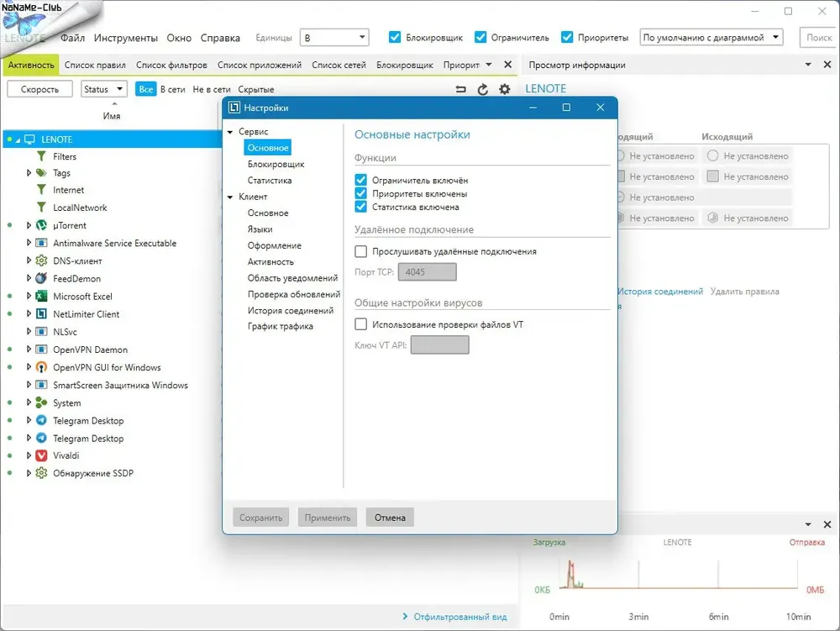The image size is (840, 631).
Task: Open the Единицы units dropdown
Action: (x=334, y=38)
